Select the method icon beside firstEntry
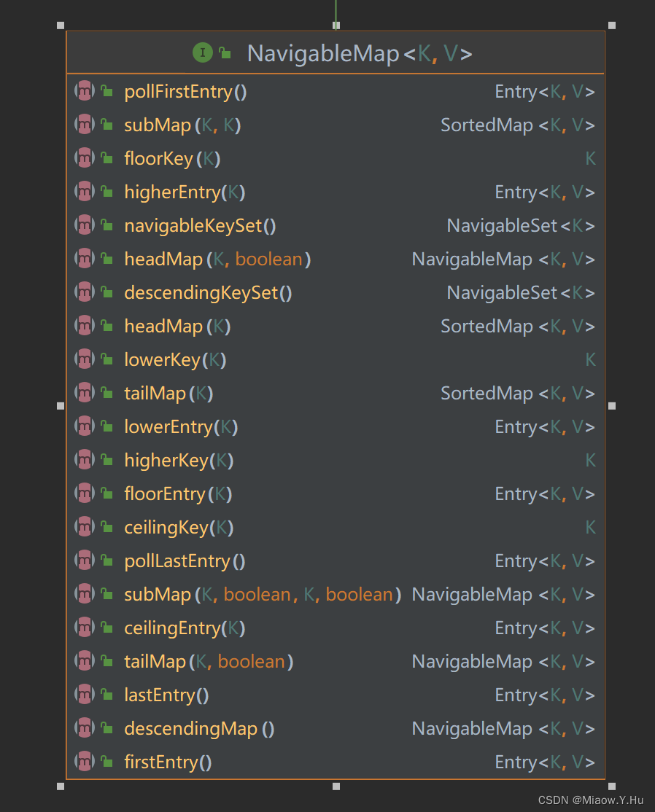655x812 pixels. 85,762
